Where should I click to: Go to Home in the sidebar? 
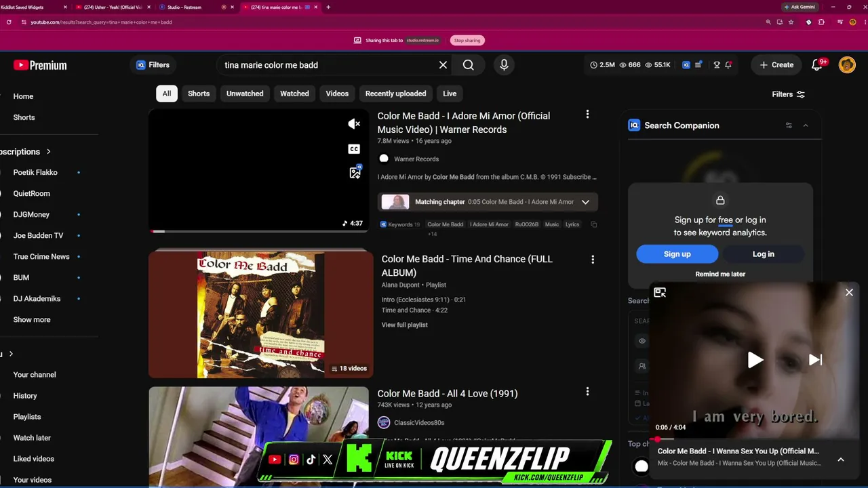point(23,96)
